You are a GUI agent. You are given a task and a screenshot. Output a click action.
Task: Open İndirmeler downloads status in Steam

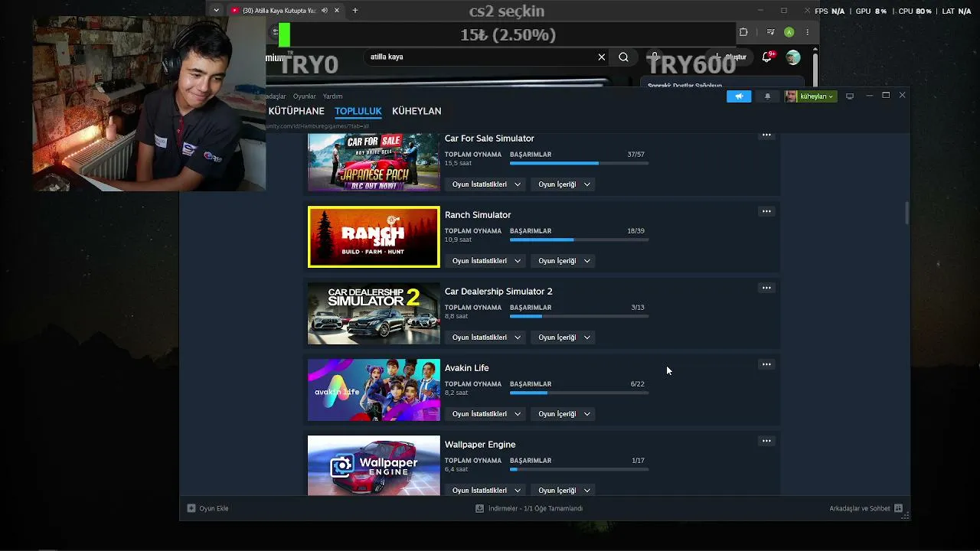tap(529, 508)
